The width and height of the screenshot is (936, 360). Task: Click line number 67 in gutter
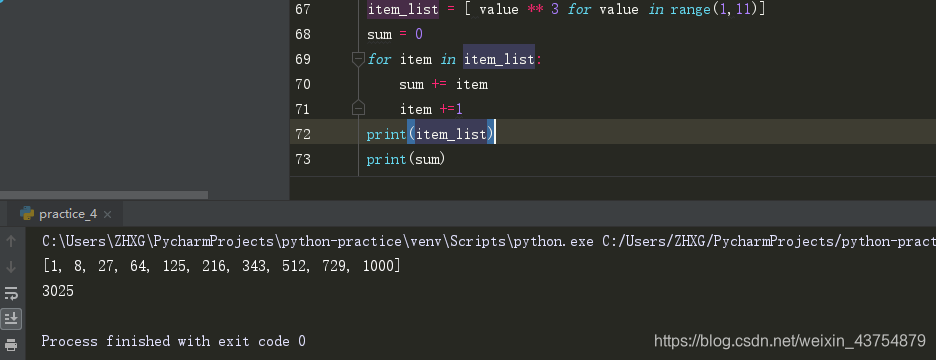pos(303,10)
